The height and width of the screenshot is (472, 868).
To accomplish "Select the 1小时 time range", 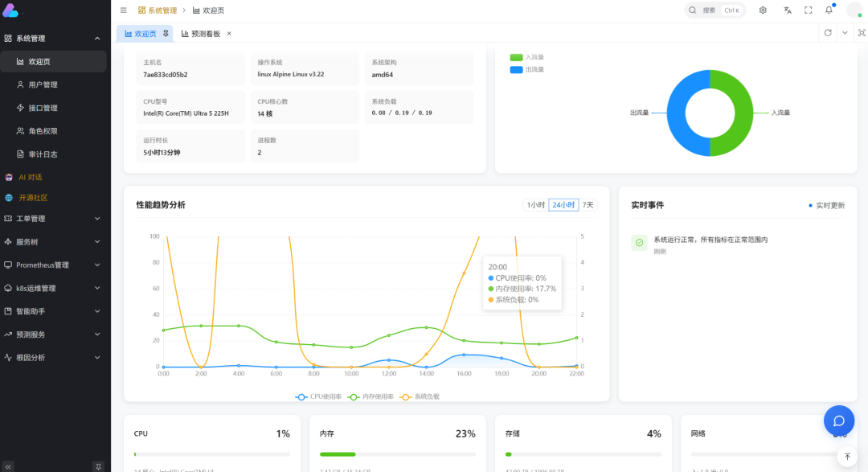I will (x=536, y=205).
